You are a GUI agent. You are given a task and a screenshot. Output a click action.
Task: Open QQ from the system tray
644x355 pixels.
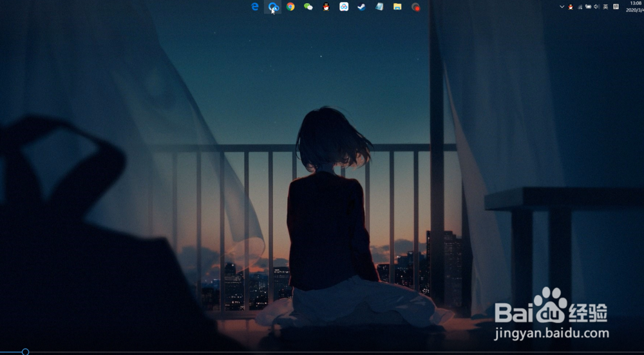[571, 6]
